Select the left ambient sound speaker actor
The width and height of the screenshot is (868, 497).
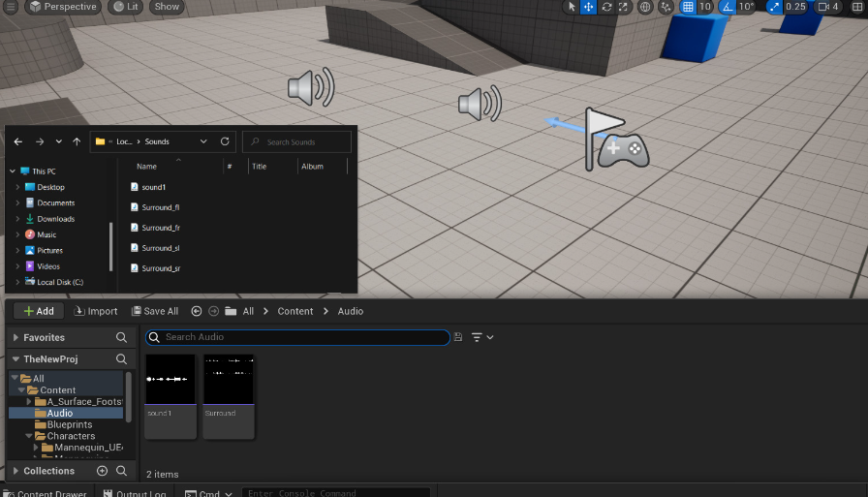(311, 87)
